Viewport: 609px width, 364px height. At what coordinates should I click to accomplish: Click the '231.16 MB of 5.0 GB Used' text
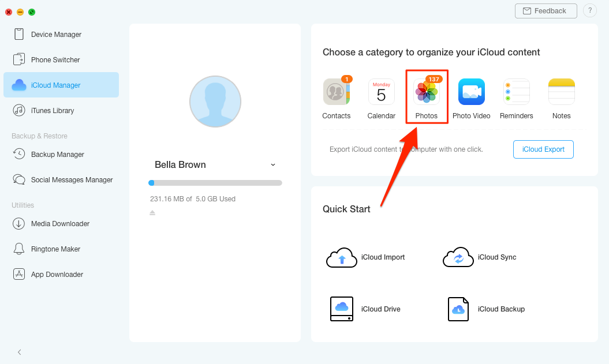pyautogui.click(x=193, y=198)
